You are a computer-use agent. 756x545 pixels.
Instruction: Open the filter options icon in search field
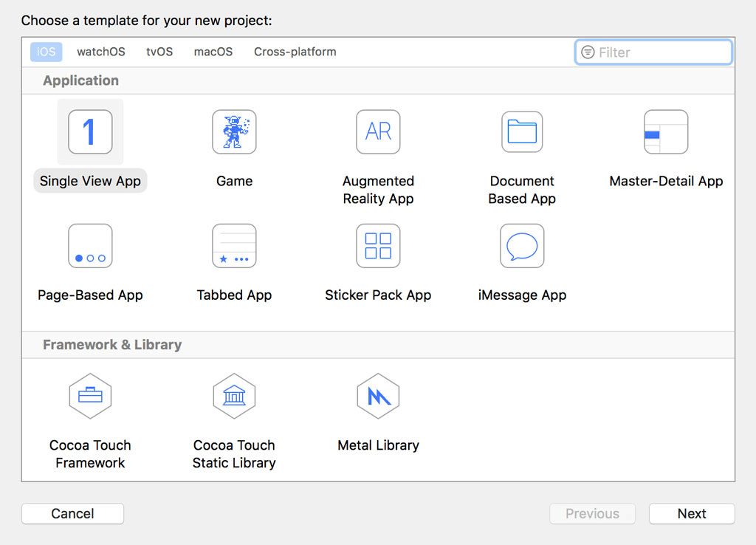pos(588,52)
